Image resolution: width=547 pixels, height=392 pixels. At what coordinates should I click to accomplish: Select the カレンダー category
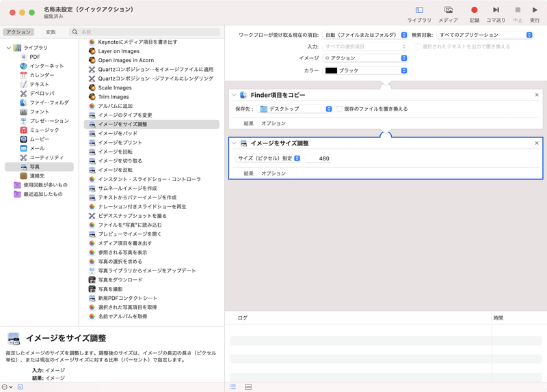point(38,75)
